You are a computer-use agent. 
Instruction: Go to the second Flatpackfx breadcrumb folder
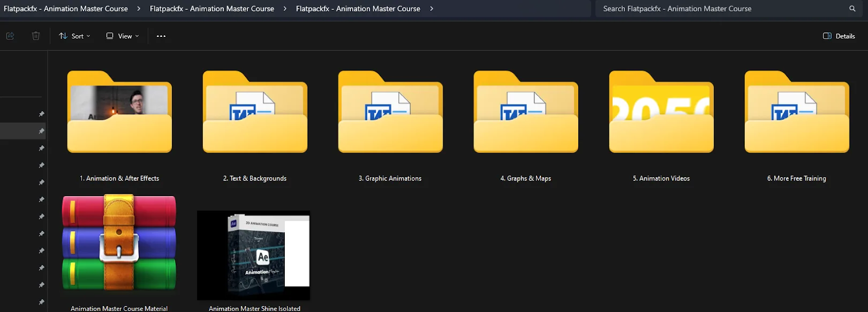tap(212, 9)
